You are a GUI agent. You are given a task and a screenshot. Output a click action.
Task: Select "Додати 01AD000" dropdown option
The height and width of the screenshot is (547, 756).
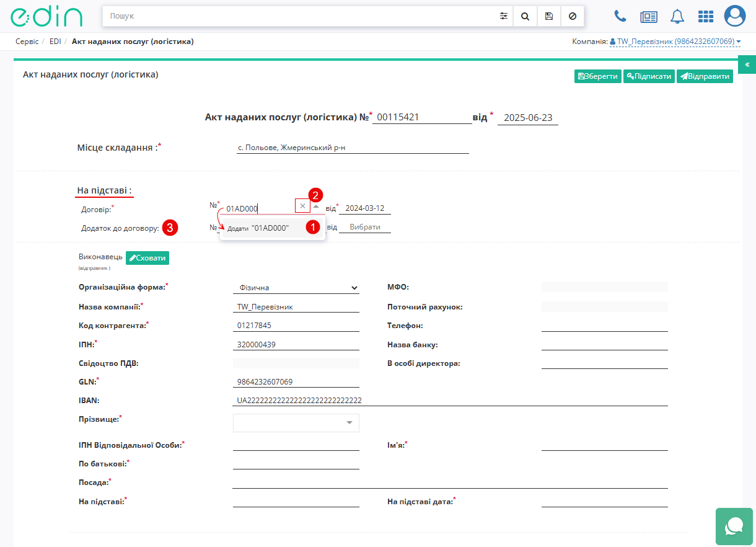tap(273, 228)
